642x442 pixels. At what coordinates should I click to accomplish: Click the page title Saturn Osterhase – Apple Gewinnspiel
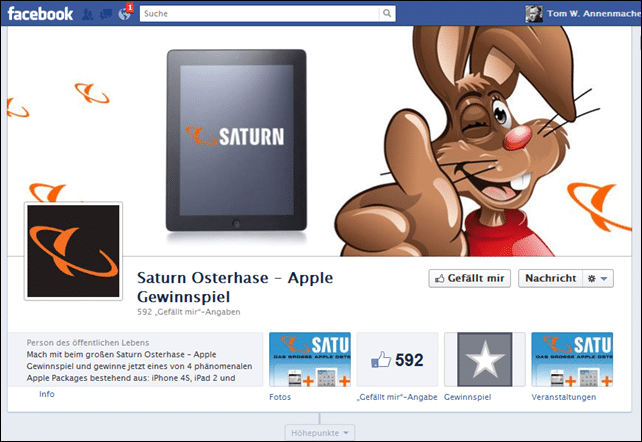point(235,287)
